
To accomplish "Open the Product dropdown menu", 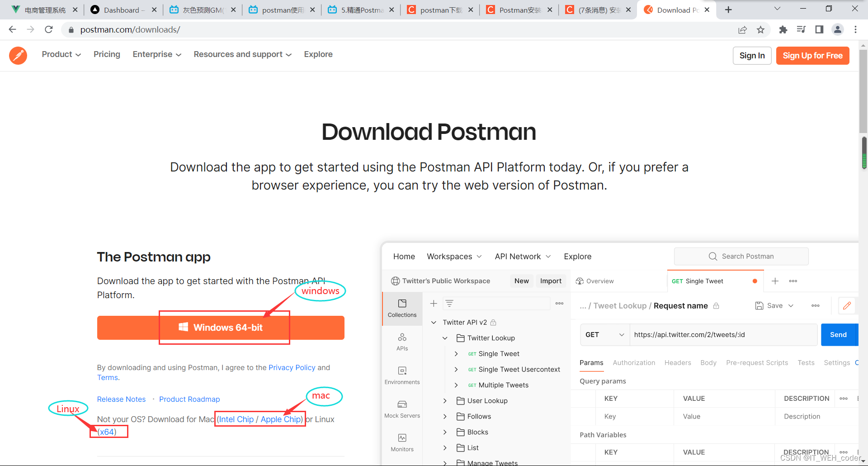I will (x=61, y=54).
